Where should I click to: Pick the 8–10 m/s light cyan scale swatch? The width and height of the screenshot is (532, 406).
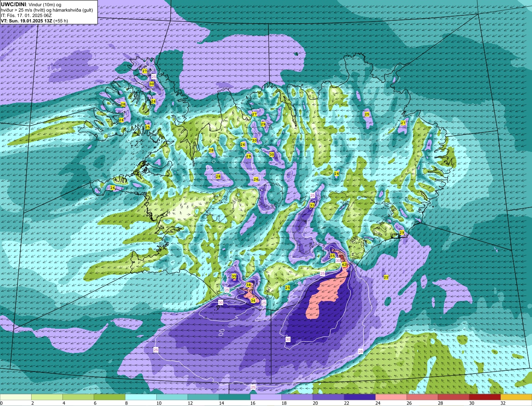coord(141,397)
